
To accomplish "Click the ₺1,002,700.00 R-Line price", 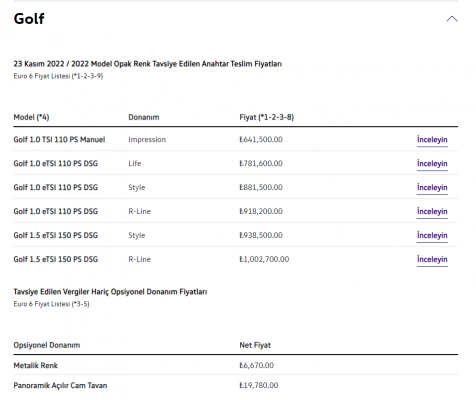I will (264, 259).
